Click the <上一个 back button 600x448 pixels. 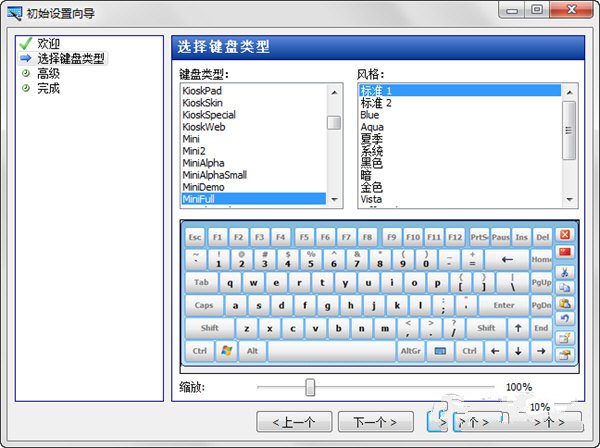(294, 422)
